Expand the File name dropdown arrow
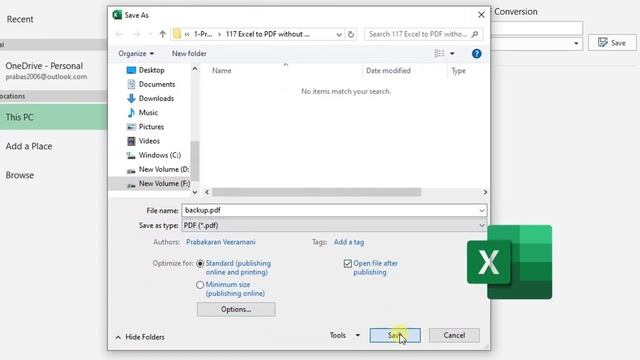 482,211
